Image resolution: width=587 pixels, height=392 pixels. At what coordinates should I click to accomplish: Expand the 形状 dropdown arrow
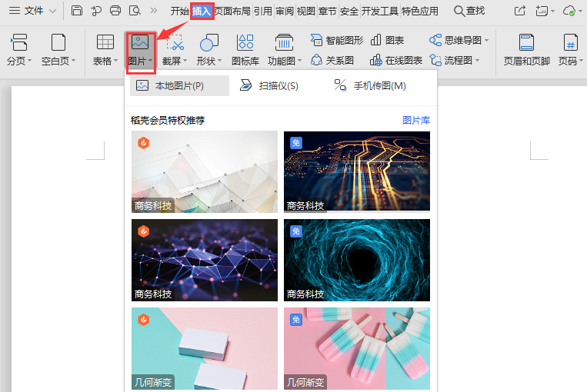click(220, 60)
